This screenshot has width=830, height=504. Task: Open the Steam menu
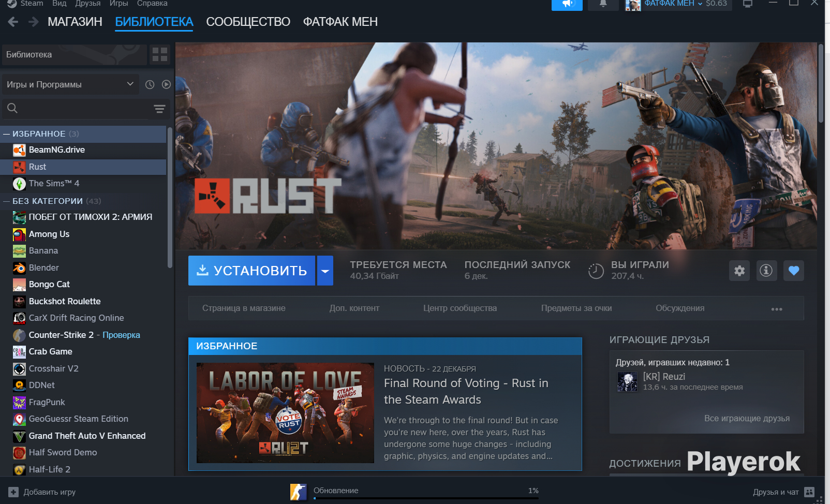click(32, 4)
